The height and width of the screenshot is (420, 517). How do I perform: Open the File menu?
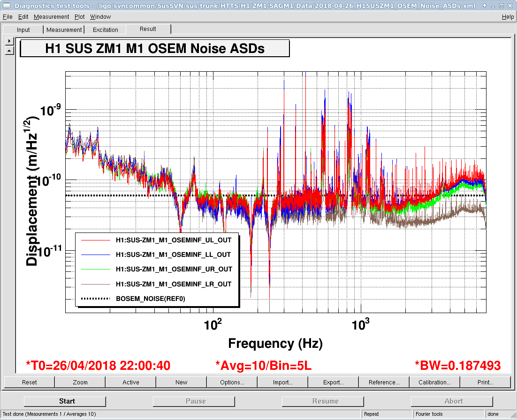point(8,17)
